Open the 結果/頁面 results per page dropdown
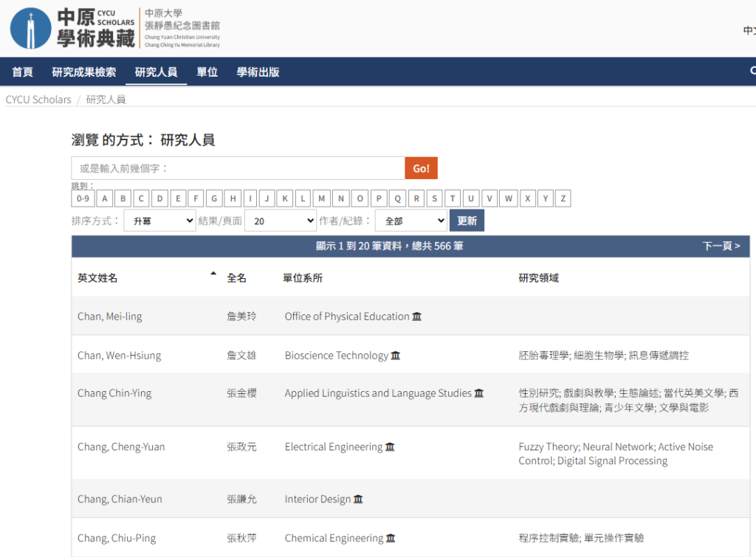 280,221
